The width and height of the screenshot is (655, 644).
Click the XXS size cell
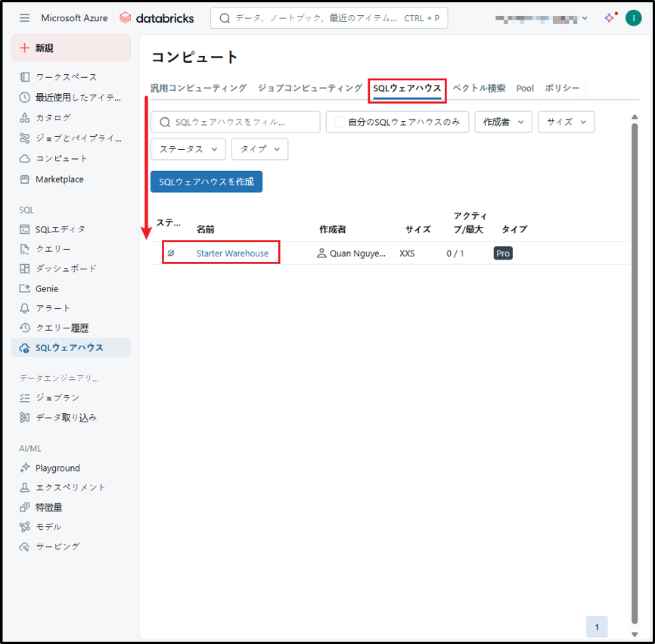[407, 254]
